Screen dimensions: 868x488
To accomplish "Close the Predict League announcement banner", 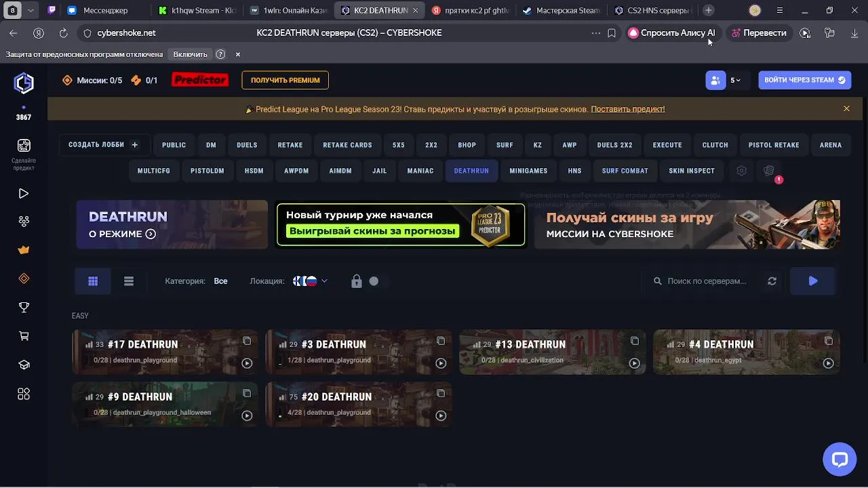I will [846, 108].
